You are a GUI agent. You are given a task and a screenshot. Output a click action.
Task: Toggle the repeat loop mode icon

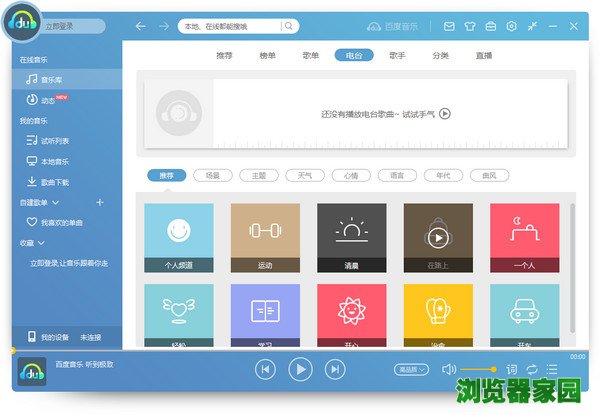point(532,369)
